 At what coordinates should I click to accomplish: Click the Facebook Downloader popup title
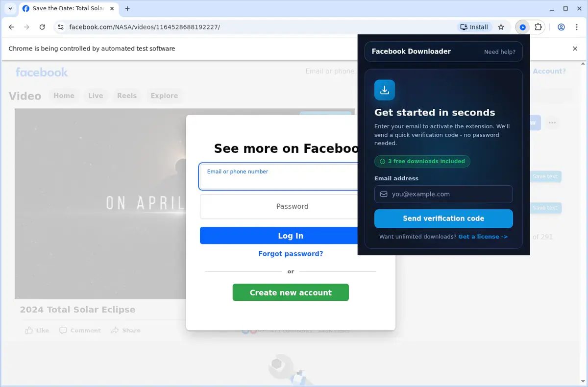click(x=411, y=51)
